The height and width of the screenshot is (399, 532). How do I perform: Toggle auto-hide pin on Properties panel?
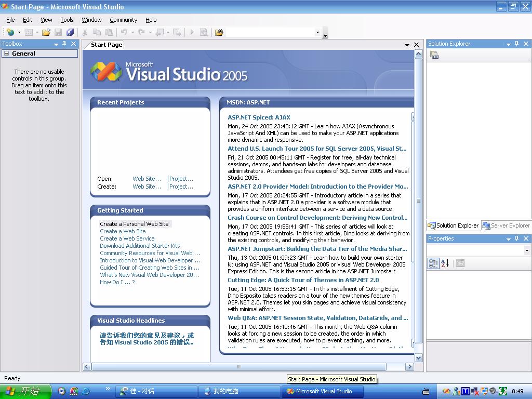pyautogui.click(x=516, y=238)
